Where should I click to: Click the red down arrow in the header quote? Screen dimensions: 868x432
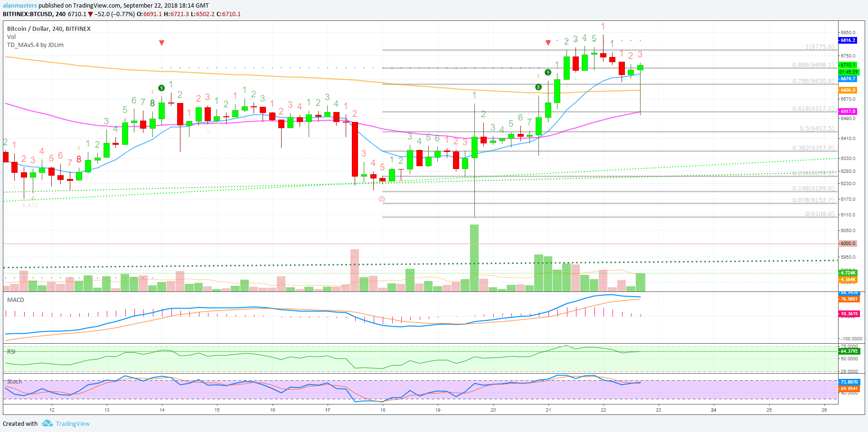(x=91, y=14)
